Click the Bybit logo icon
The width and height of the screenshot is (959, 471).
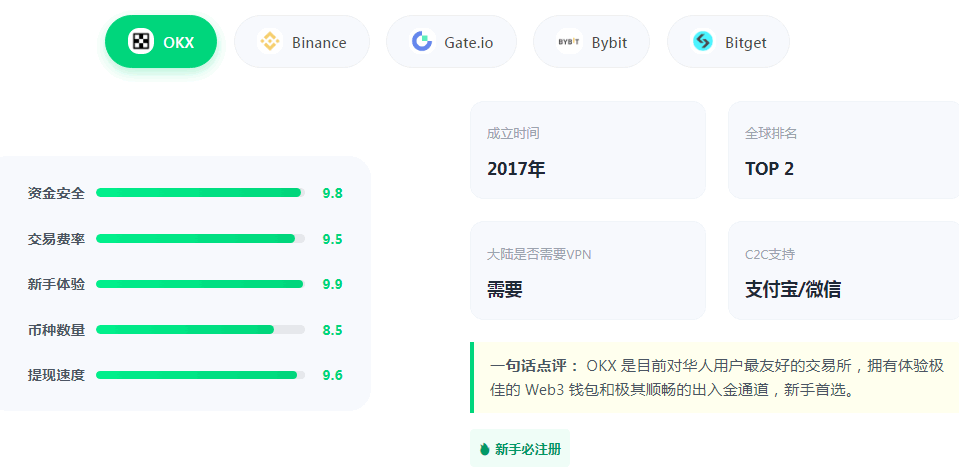[569, 42]
